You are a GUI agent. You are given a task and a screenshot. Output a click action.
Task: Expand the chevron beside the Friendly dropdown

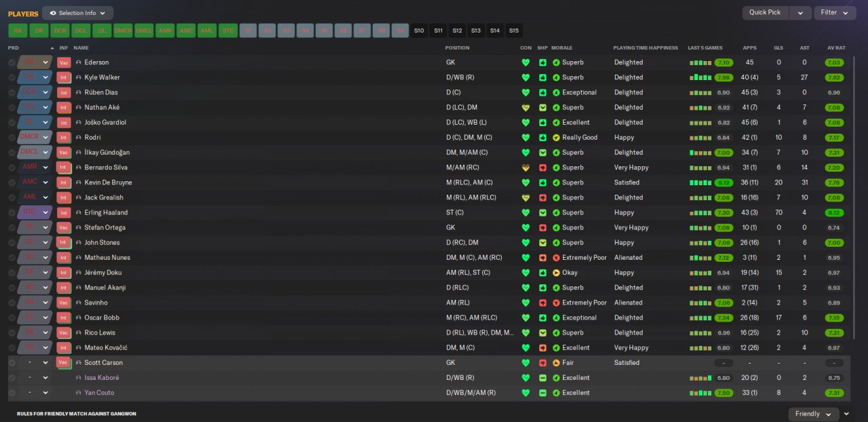click(x=846, y=414)
